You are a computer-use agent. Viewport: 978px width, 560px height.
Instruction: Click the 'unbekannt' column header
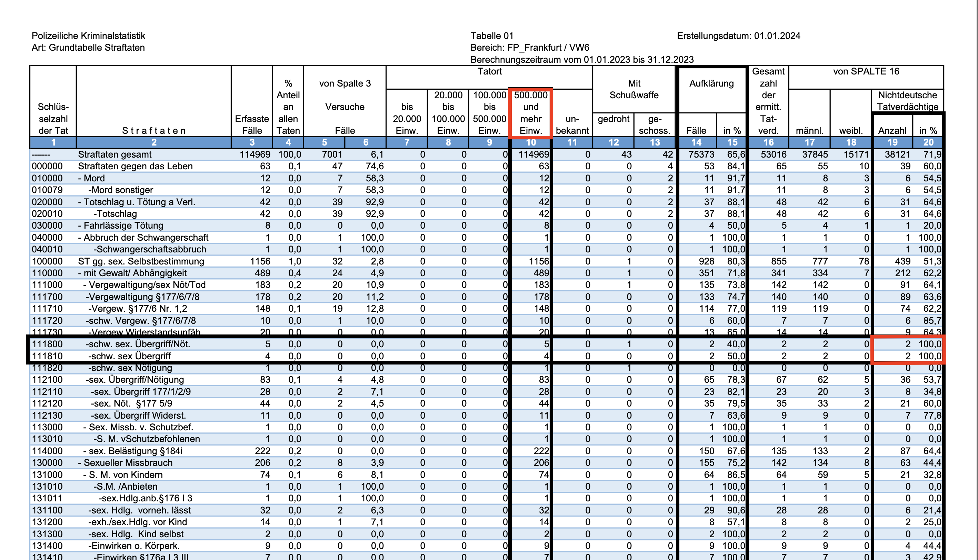[572, 124]
